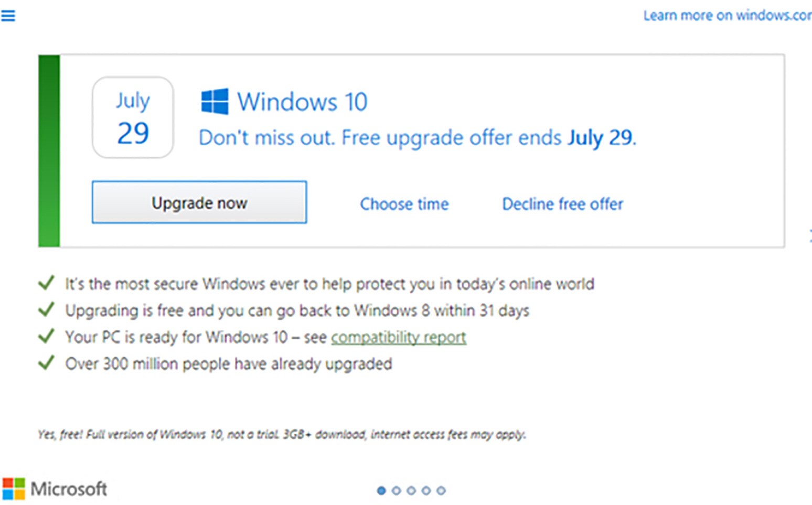Open Learn more on windows.com link
Screen dimensions: 812x505
(x=728, y=16)
